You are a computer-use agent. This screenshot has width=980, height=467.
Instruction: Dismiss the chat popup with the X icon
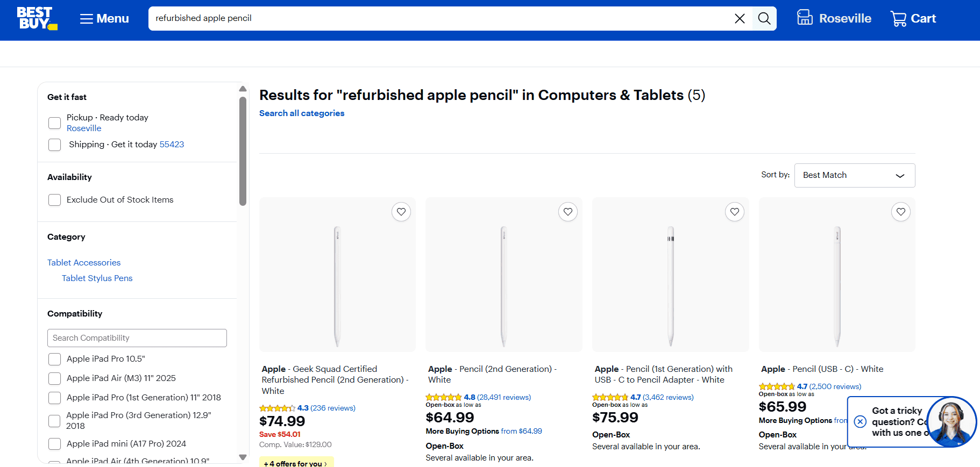pyautogui.click(x=860, y=422)
